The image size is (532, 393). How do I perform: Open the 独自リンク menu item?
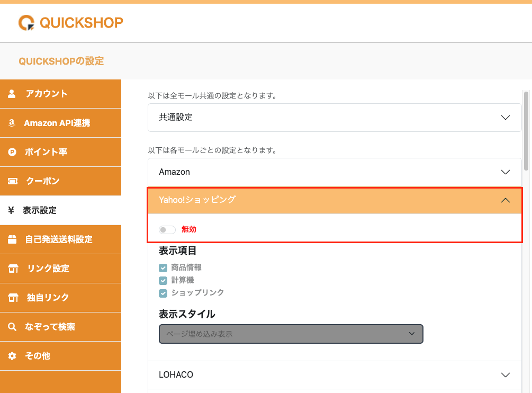pyautogui.click(x=48, y=298)
